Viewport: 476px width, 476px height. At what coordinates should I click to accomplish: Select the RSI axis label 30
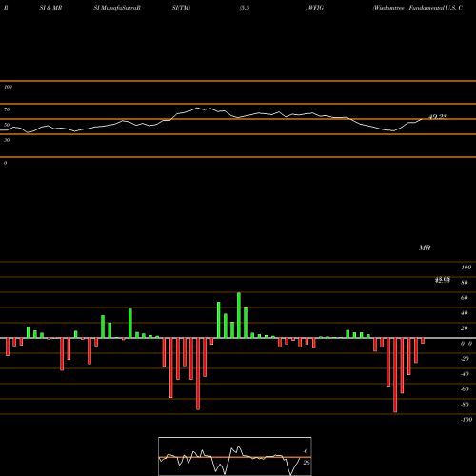coord(7,140)
